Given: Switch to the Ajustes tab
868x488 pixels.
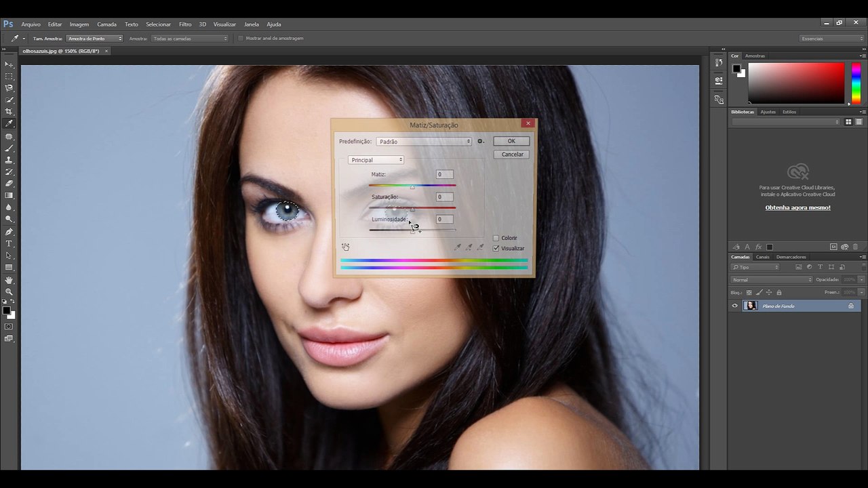Looking at the screenshot, I should tap(768, 112).
